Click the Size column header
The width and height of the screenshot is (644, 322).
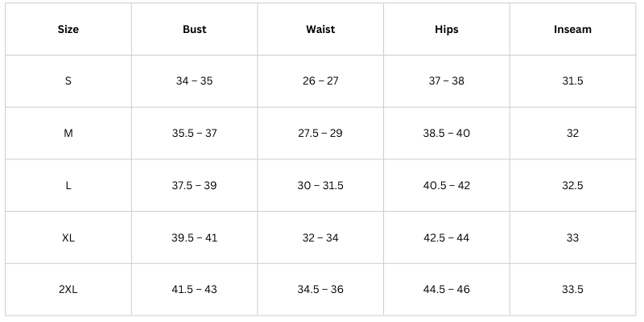(x=68, y=30)
